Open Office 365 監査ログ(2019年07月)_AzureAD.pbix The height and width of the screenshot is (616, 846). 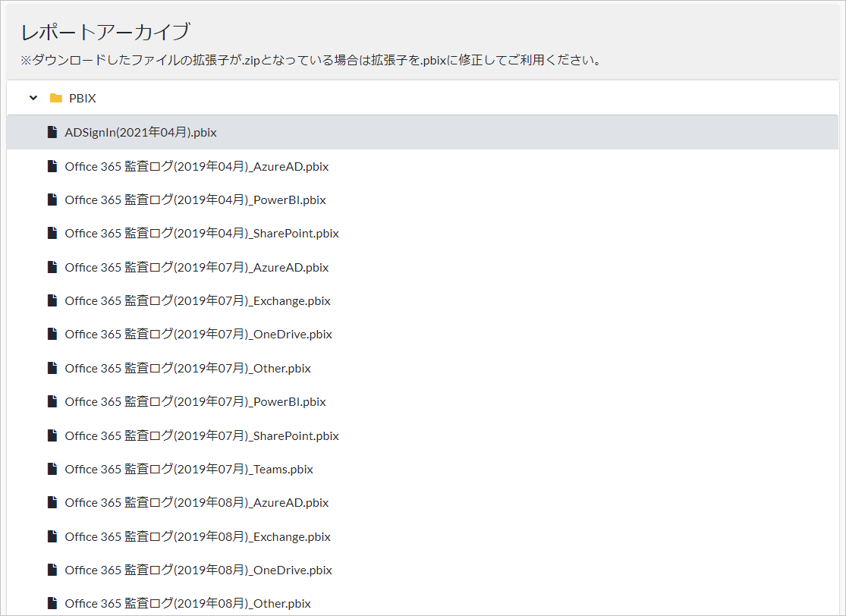[x=197, y=267]
